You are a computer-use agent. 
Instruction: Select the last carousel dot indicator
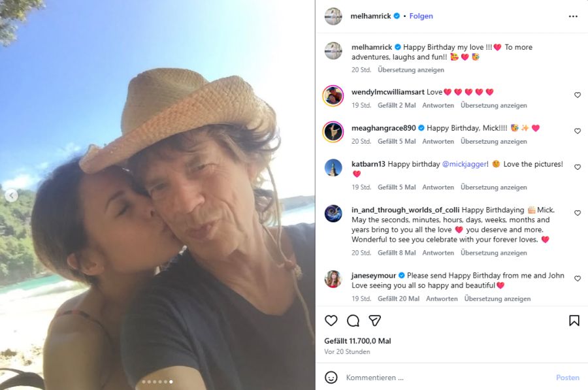pos(171,382)
